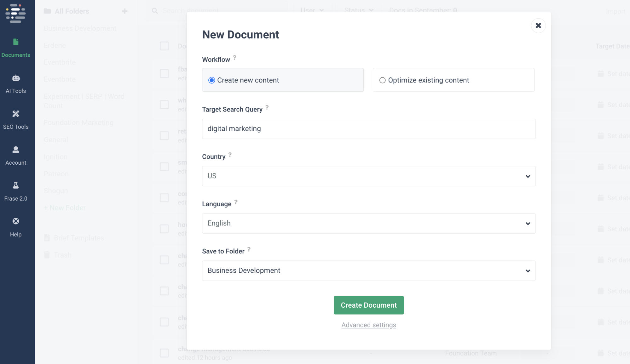Screen dimensions: 630x364
Task: Close the New Document dialog
Action: (538, 26)
